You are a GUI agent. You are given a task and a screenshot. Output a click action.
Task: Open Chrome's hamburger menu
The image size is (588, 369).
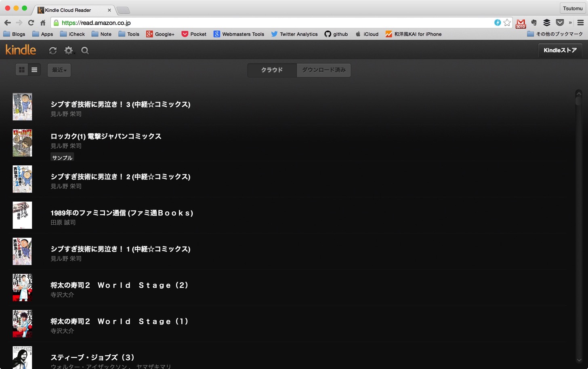(x=580, y=23)
